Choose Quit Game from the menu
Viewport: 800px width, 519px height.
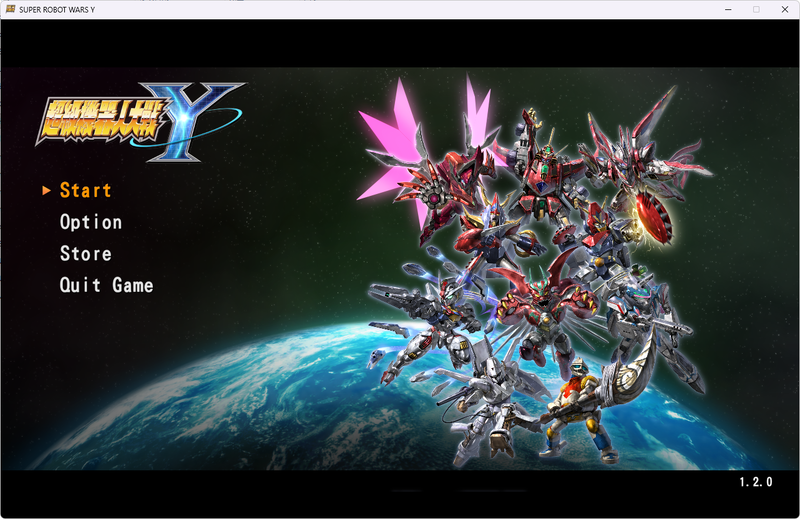[106, 285]
